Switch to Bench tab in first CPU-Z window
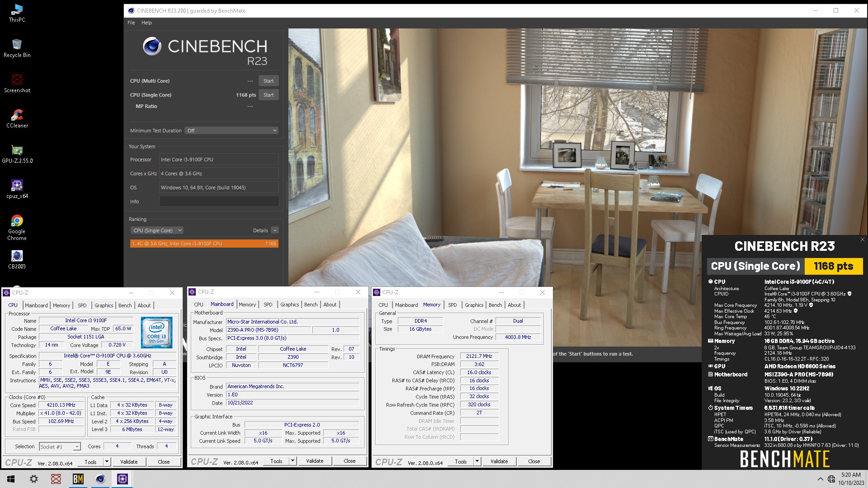Viewport: 868px width, 488px height. [x=125, y=305]
